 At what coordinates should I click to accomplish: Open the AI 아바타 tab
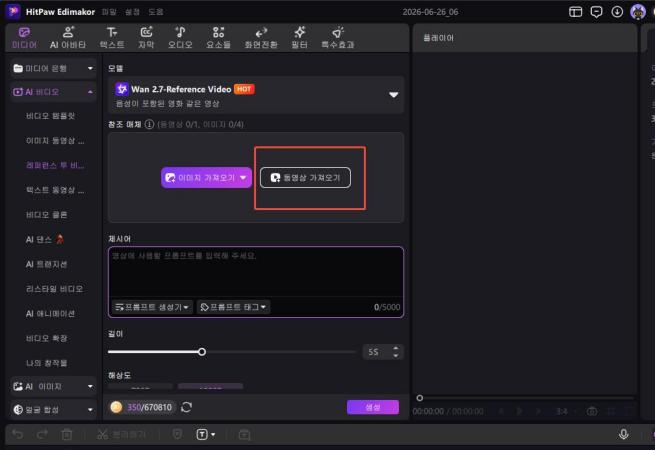click(x=68, y=38)
